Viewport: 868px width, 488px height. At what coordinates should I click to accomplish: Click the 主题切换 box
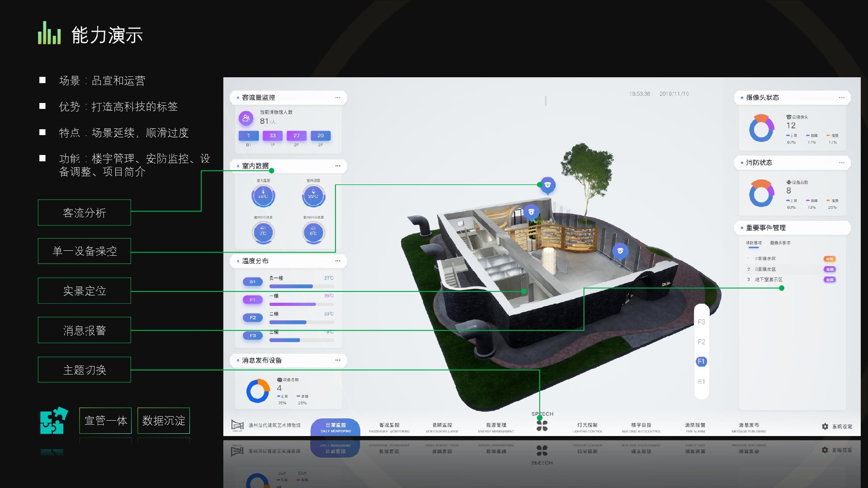coord(85,370)
